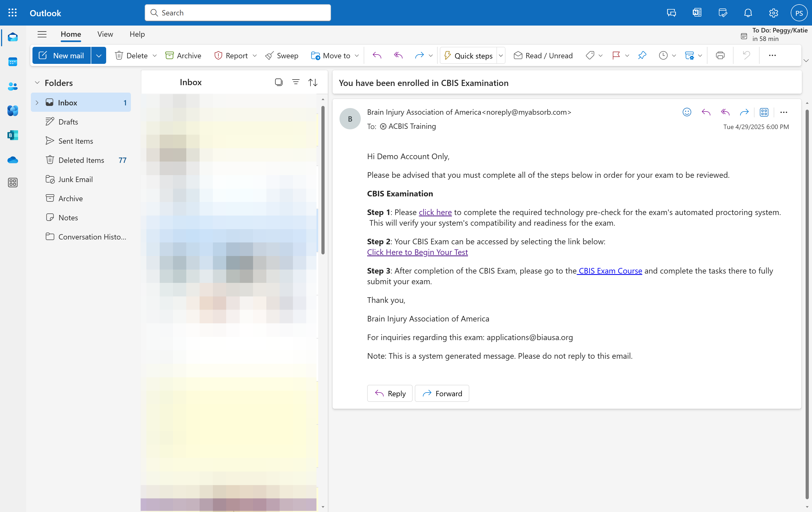The image size is (812, 512).
Task: Open the People app in sidebar
Action: tap(13, 86)
